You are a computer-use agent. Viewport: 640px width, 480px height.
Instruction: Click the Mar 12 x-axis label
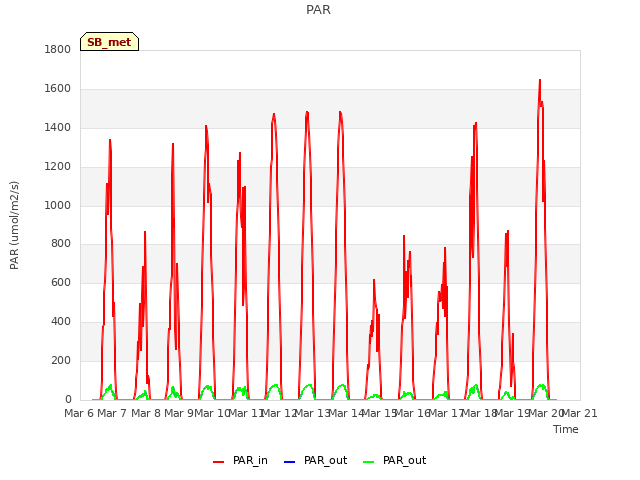[x=279, y=413]
